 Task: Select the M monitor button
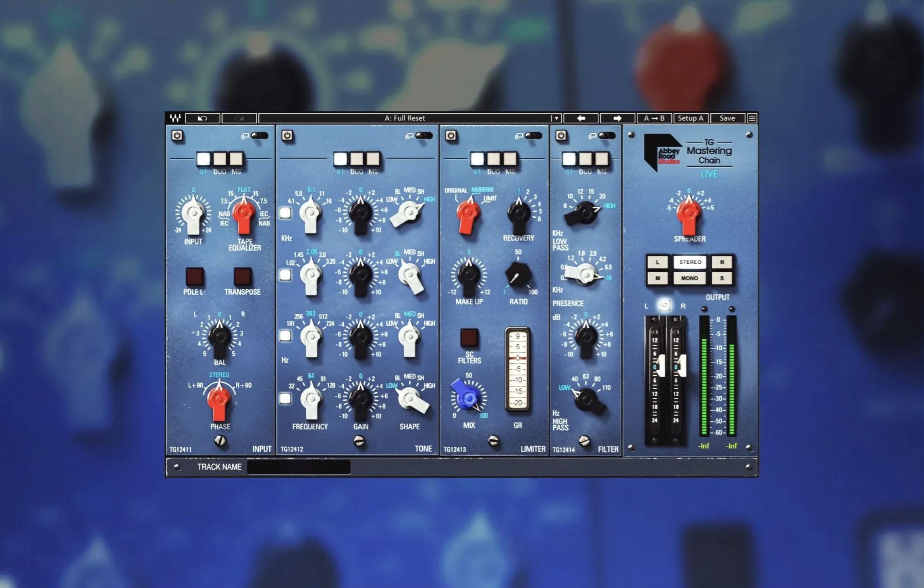pyautogui.click(x=658, y=278)
